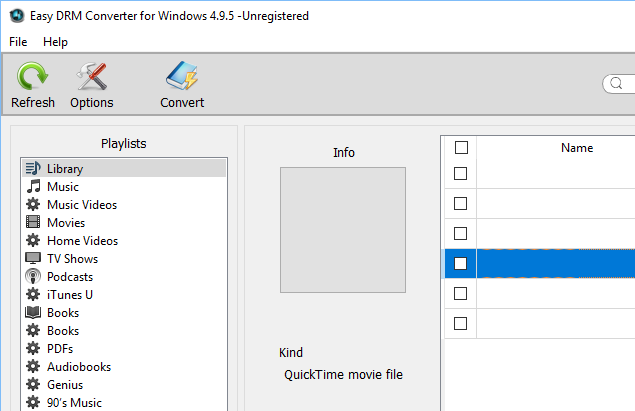Select the Library playlist icon
This screenshot has width=635, height=411.
click(33, 168)
